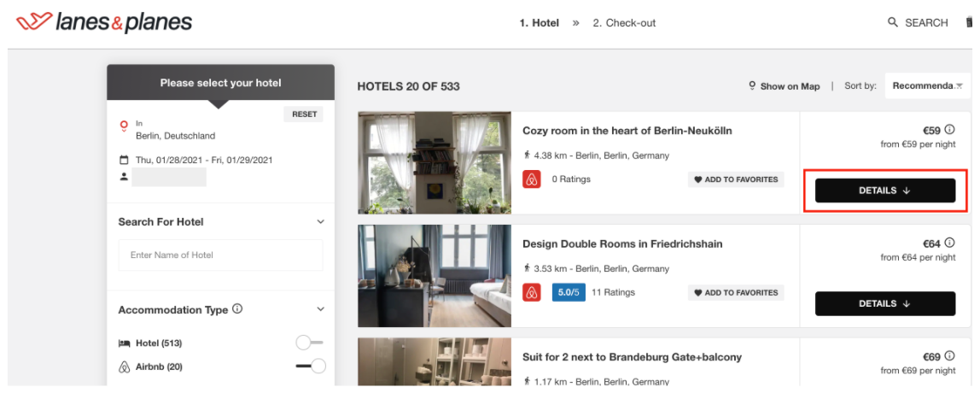
Task: Open the Sort by Recommendation dropdown
Action: click(927, 85)
